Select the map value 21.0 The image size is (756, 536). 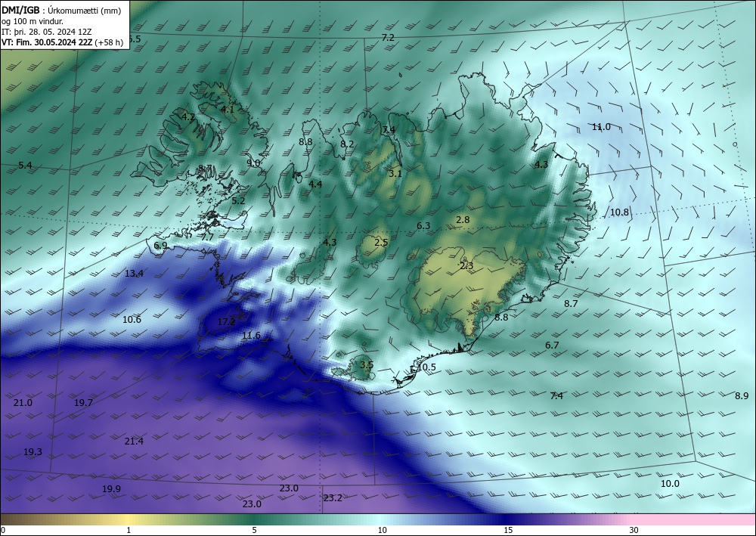[23, 402]
